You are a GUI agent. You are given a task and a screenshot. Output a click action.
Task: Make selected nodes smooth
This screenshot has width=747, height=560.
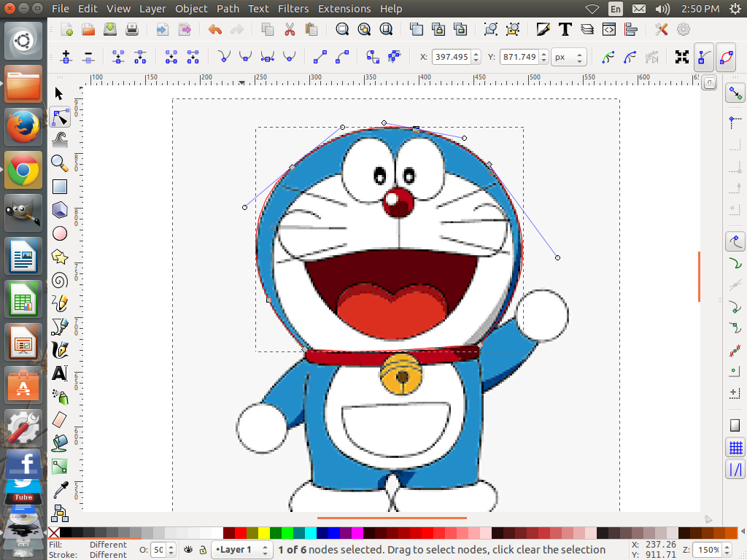tap(246, 57)
